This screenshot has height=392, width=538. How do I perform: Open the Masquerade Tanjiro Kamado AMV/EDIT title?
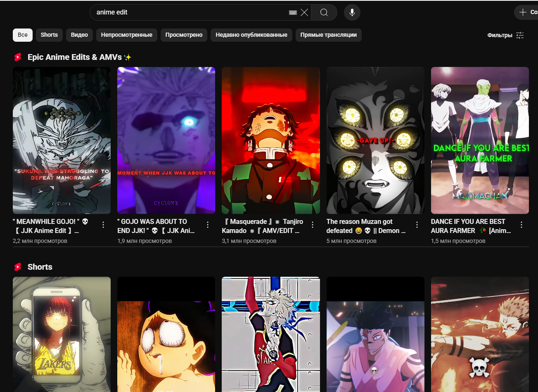[263, 226]
